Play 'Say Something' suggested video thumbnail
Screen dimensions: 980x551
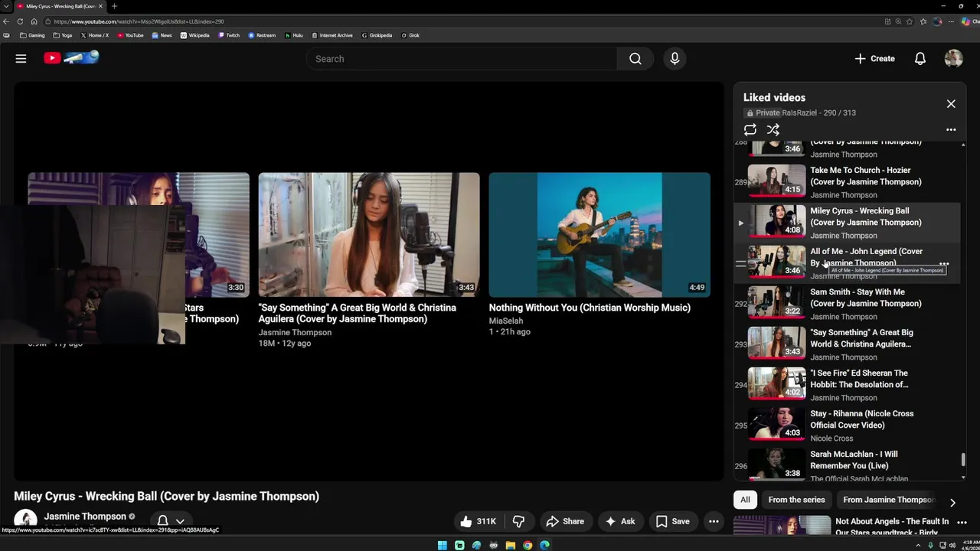pos(369,234)
